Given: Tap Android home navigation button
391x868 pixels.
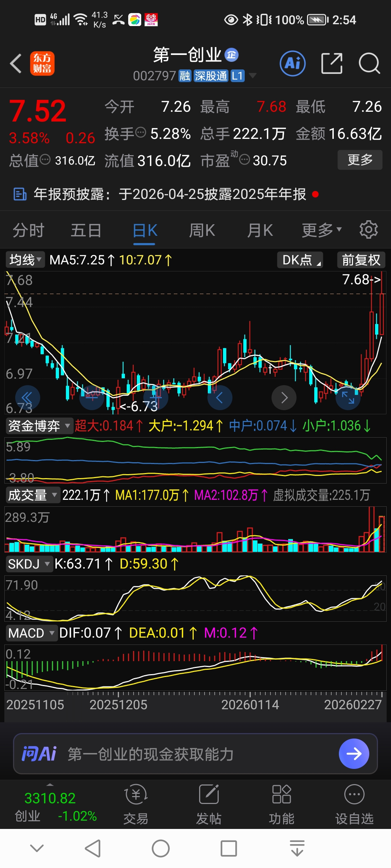Looking at the screenshot, I should pyautogui.click(x=161, y=848).
